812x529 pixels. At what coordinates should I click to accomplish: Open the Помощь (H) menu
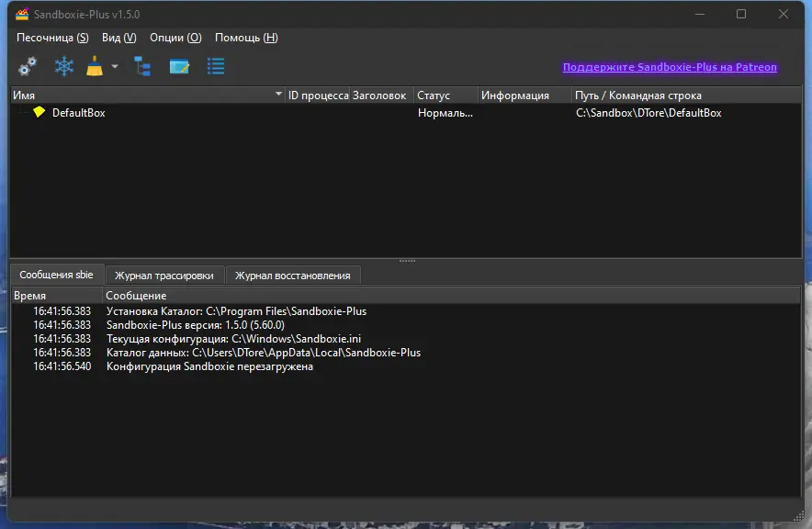coord(246,38)
